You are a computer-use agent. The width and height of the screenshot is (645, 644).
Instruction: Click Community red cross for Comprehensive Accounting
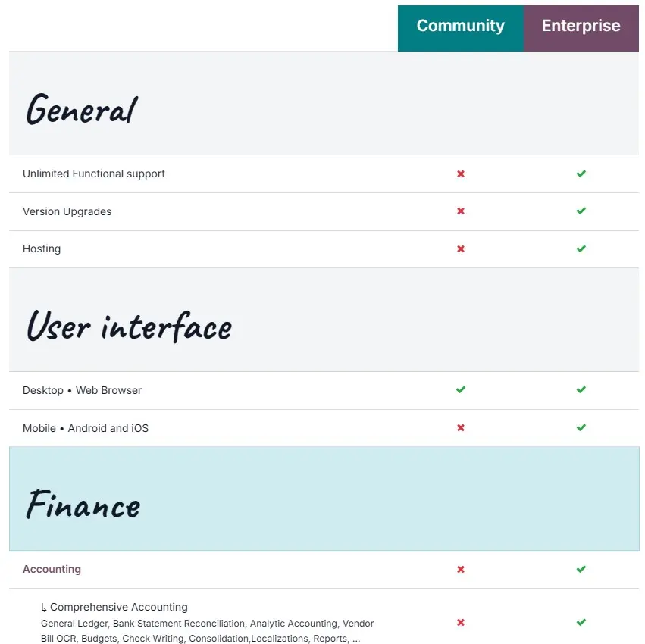tap(460, 622)
